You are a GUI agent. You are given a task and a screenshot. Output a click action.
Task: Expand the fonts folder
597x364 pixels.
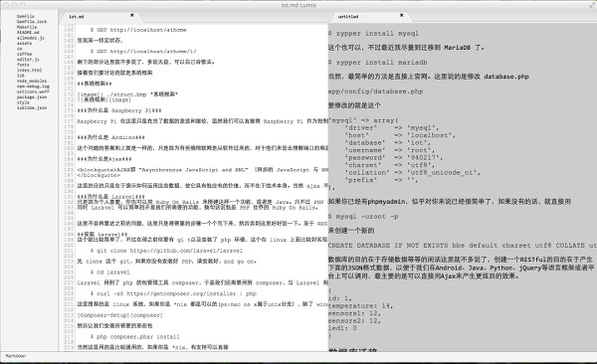[23, 65]
